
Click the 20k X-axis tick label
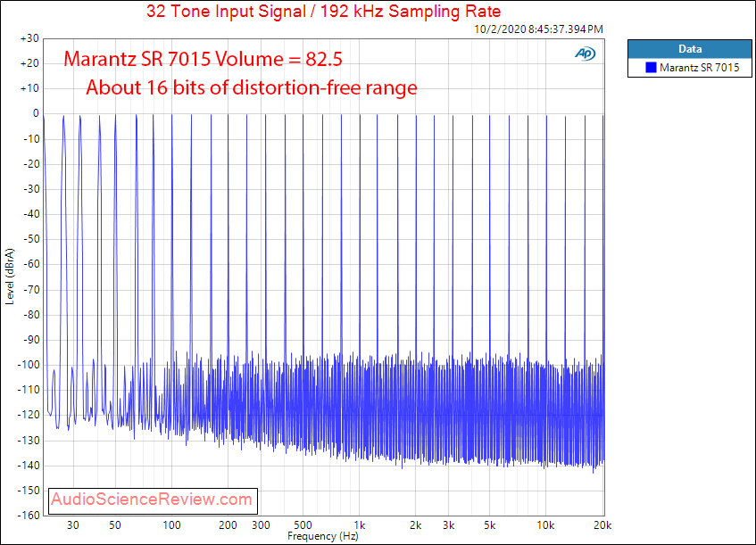(602, 525)
